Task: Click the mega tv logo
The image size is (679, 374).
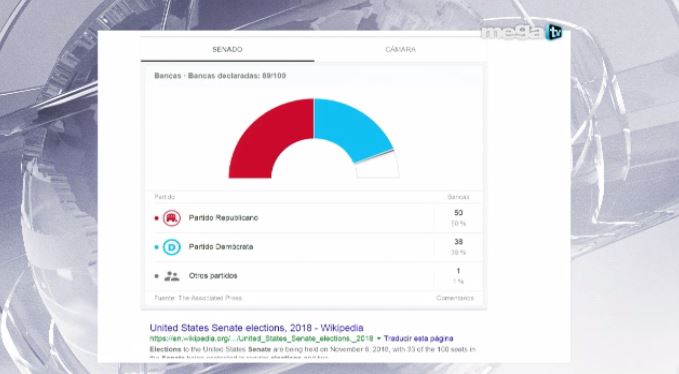Action: tap(522, 32)
